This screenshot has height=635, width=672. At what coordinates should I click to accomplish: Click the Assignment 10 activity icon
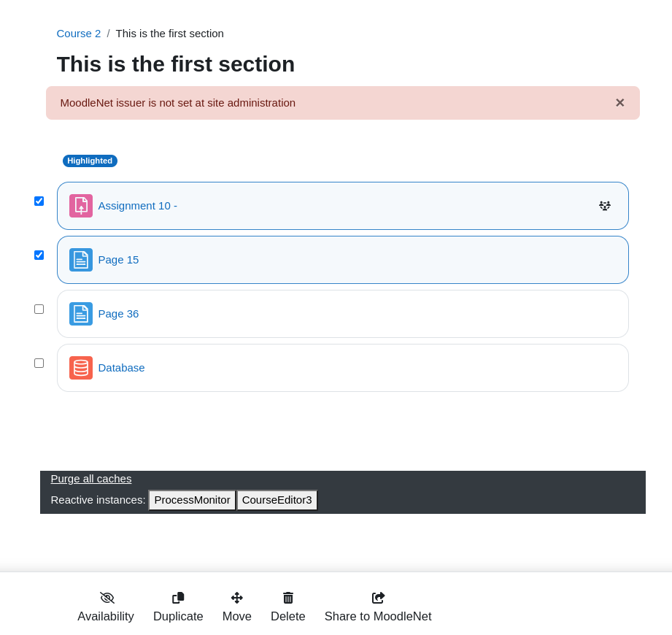pyautogui.click(x=81, y=206)
